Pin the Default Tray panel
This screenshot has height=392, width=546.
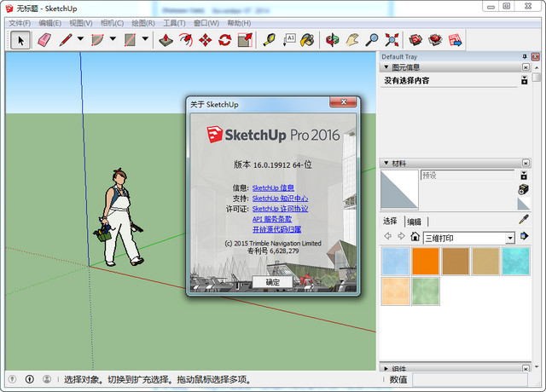pyautogui.click(x=525, y=56)
